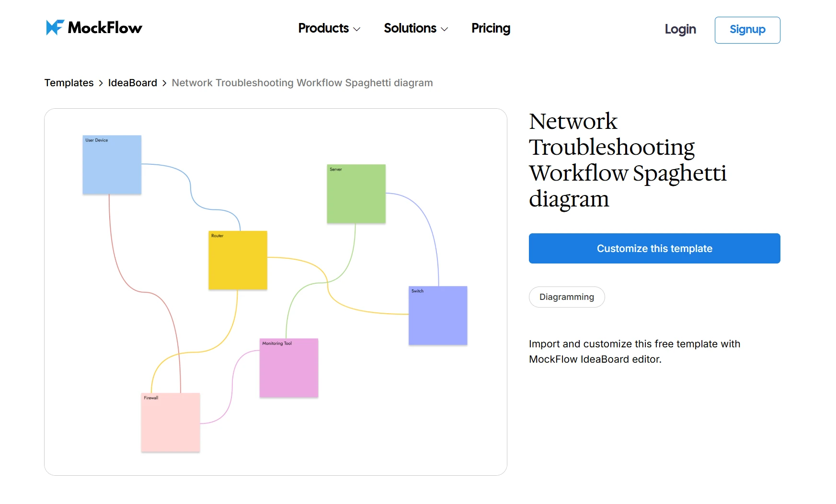Open the Solutions dropdown menu
Image resolution: width=836 pixels, height=504 pixels.
(x=415, y=28)
